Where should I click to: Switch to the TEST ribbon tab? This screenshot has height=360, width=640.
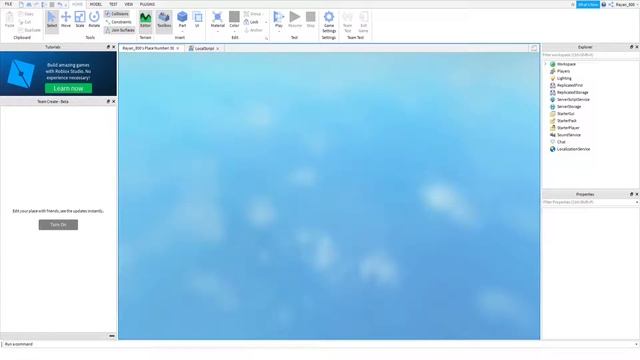pyautogui.click(x=113, y=4)
